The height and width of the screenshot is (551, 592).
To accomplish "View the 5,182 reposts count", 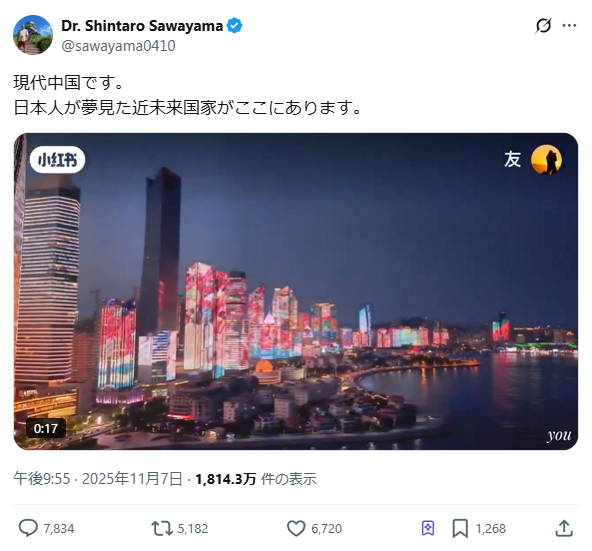I will pos(193,528).
